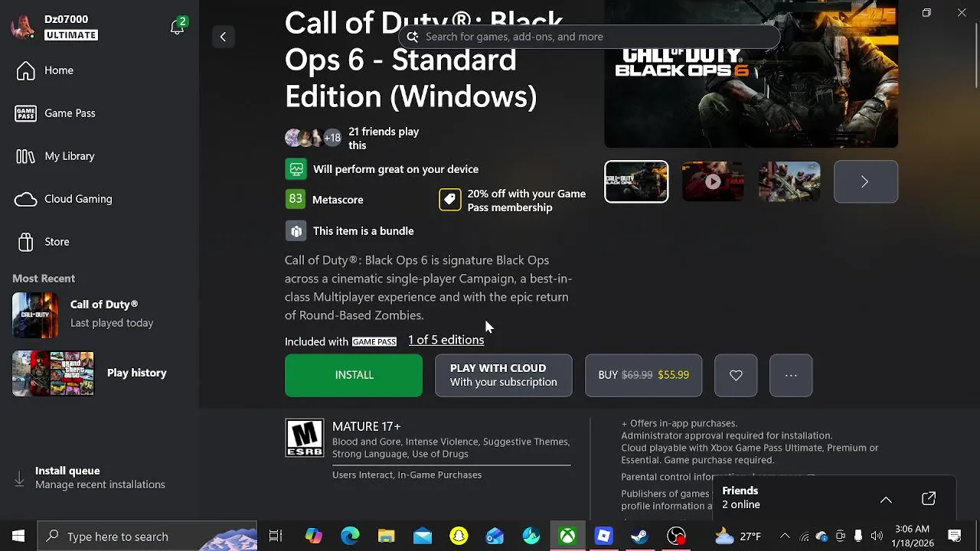Open Task View on the taskbar

click(x=276, y=536)
